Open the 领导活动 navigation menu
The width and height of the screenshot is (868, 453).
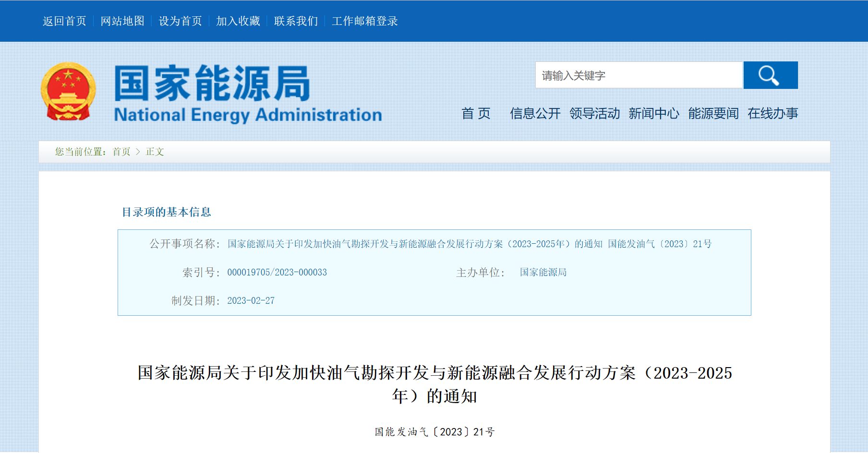[595, 113]
